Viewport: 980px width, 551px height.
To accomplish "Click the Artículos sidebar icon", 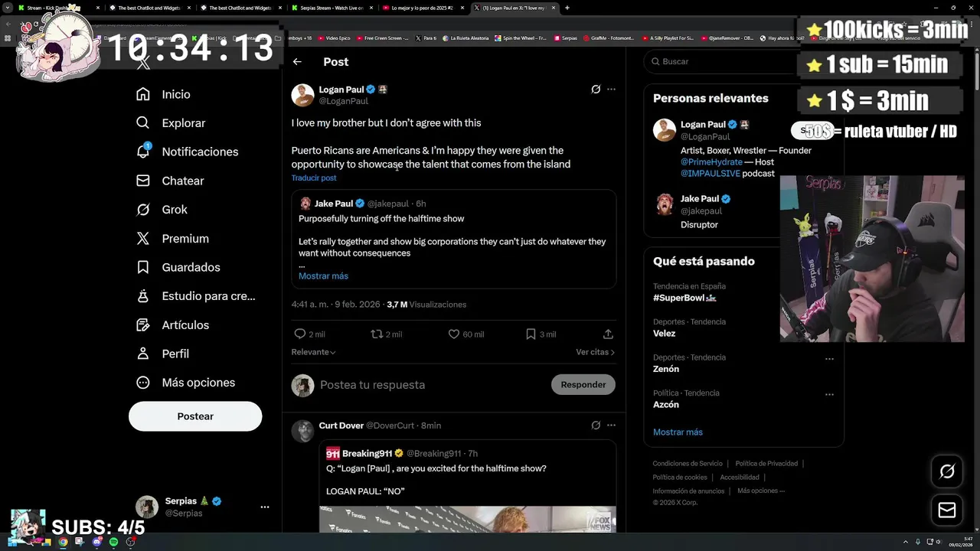I will (142, 325).
